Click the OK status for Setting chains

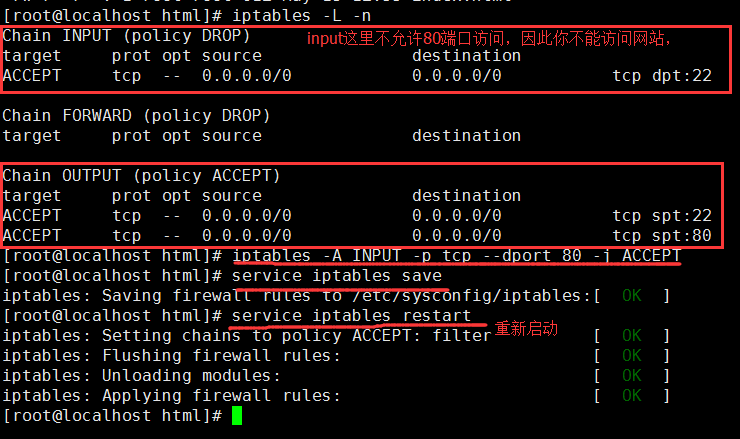(632, 336)
